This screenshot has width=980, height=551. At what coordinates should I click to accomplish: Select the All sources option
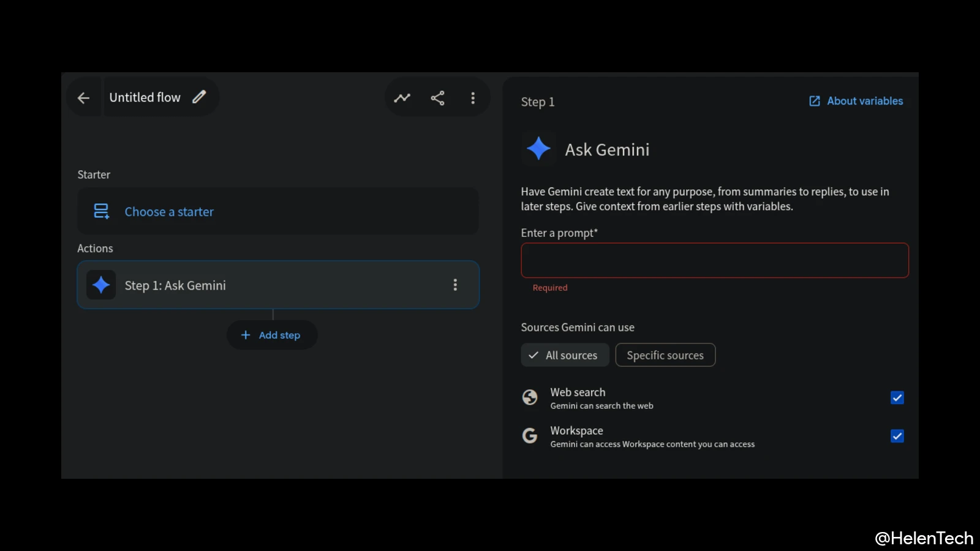[x=565, y=355]
